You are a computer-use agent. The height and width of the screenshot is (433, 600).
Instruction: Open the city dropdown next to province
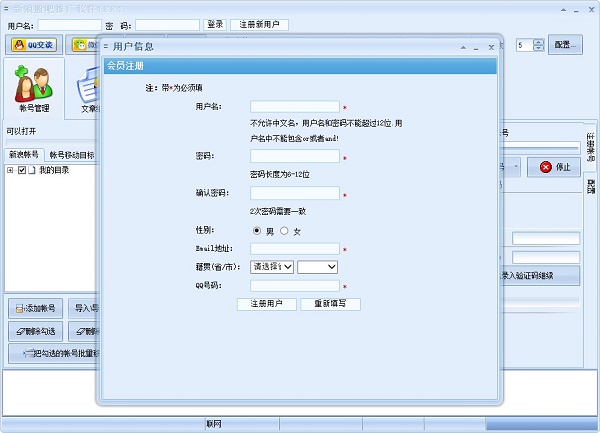pyautogui.click(x=318, y=267)
